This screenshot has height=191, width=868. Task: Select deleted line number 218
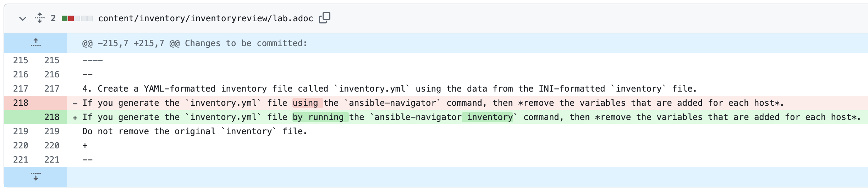21,103
